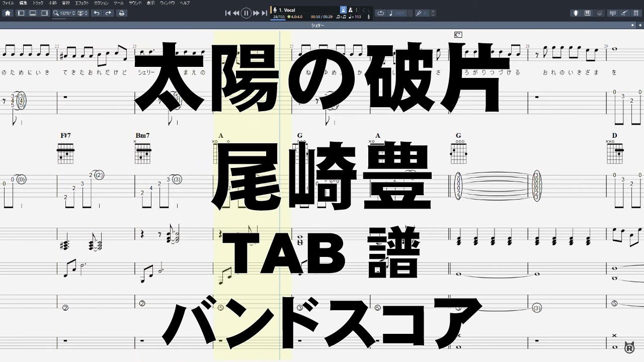The image size is (644, 362).
Task: Open the tuner
Action: click(x=612, y=13)
